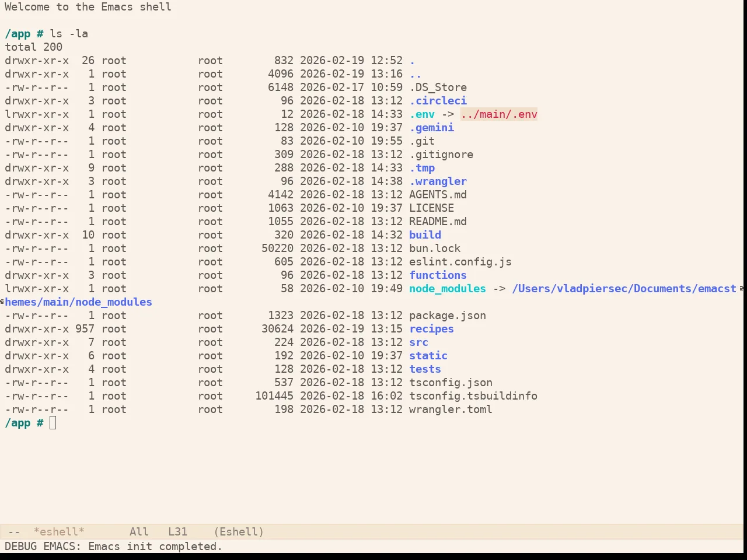Viewport: 747px width, 560px height.
Task: Click the 19:55 timestamp of .git
Action: point(386,141)
